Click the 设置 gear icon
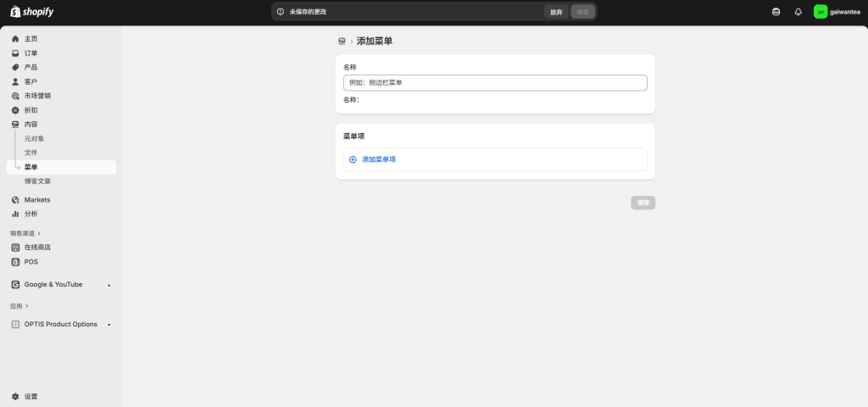Viewport: 868px width, 407px height. tap(15, 397)
